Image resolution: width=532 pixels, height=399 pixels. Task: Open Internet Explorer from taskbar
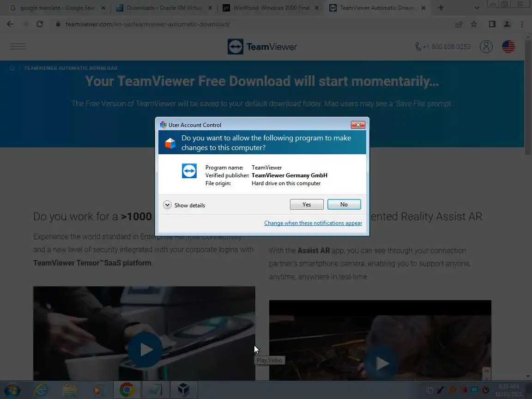42,390
